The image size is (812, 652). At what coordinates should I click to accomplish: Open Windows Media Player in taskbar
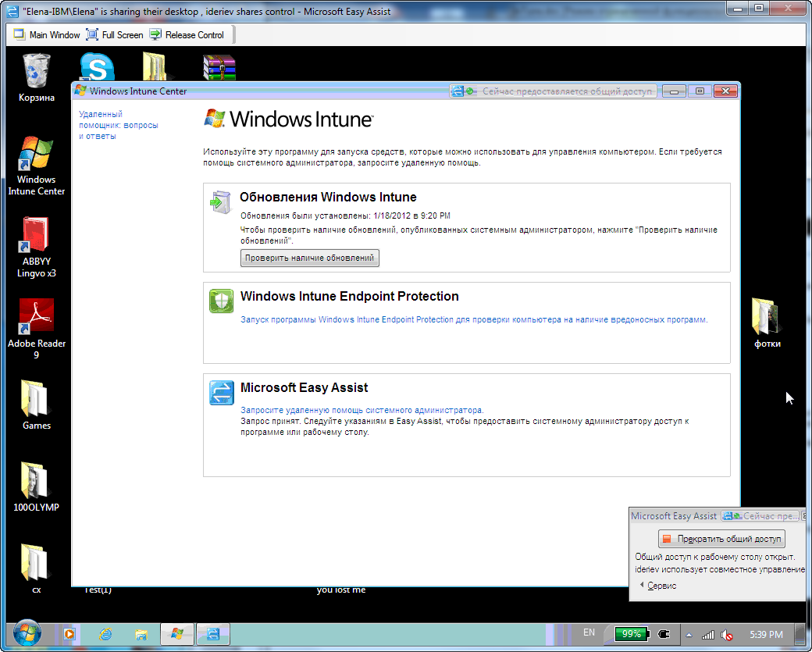click(69, 634)
